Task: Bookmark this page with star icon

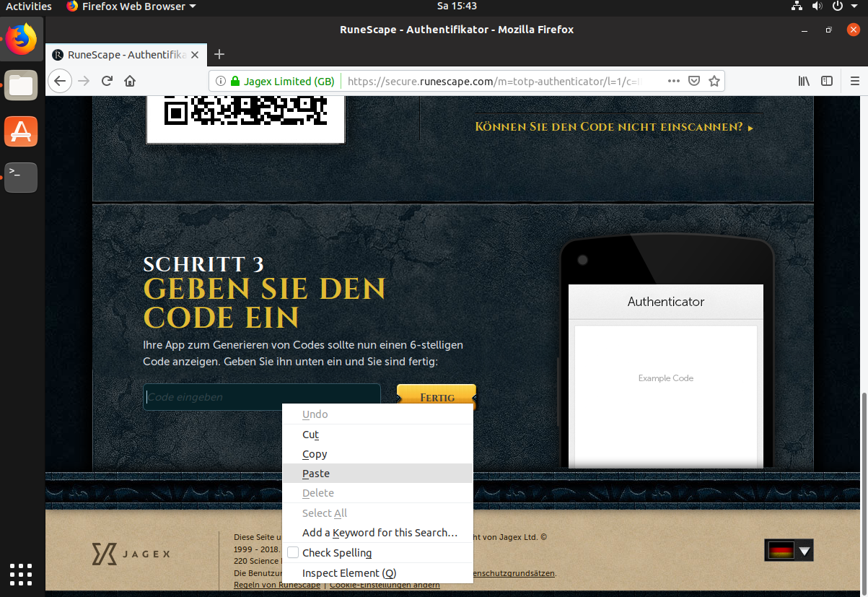Action: pos(714,81)
